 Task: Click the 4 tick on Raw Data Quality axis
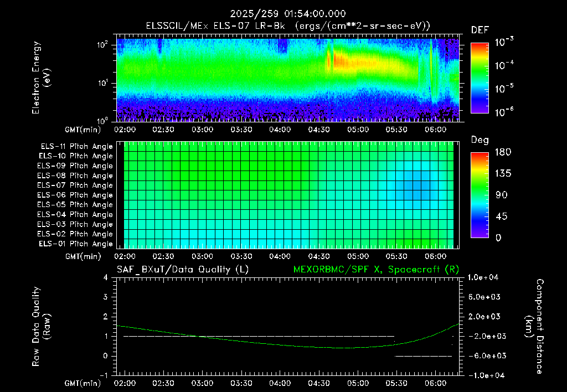106,278
